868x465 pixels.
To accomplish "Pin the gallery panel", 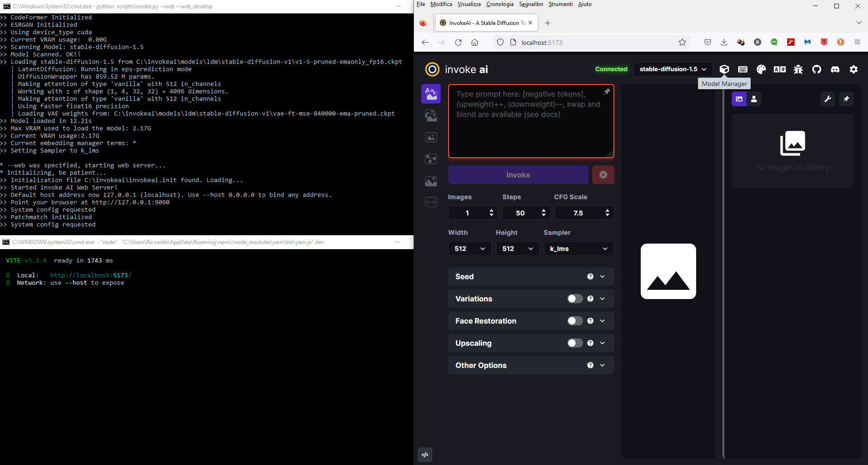I will [846, 99].
